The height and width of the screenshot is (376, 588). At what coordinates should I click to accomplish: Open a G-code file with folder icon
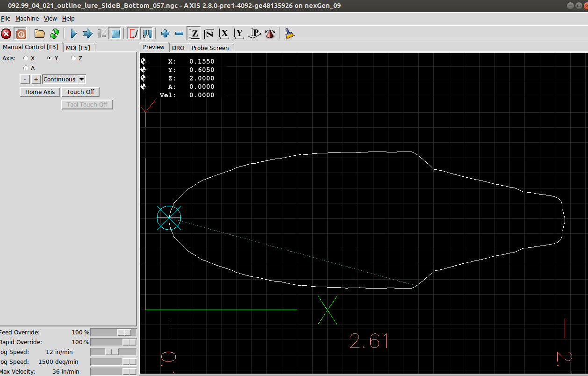pos(40,34)
